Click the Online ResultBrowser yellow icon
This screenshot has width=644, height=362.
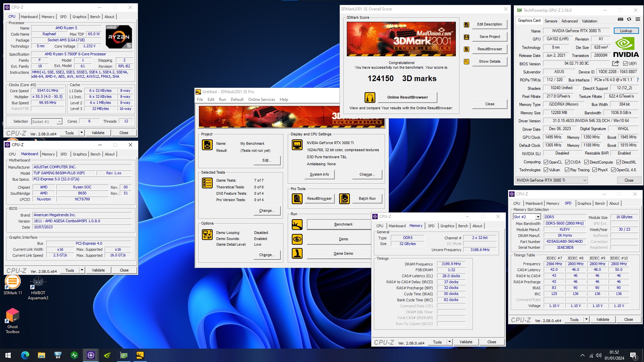370,98
